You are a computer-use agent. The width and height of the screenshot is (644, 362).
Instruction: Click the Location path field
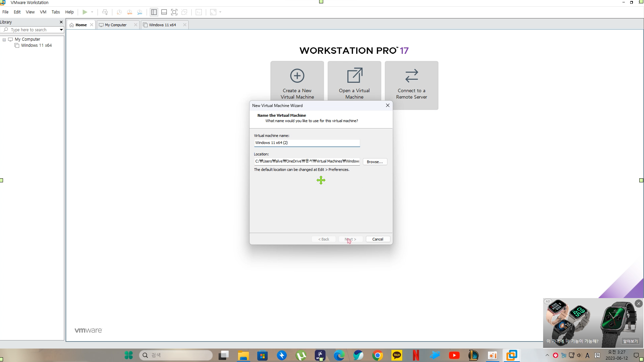tap(307, 161)
